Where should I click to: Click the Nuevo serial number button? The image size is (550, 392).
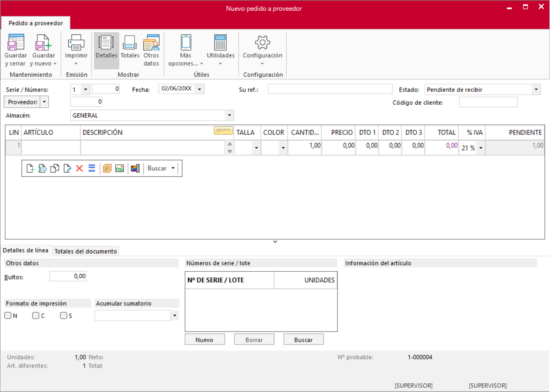click(204, 340)
